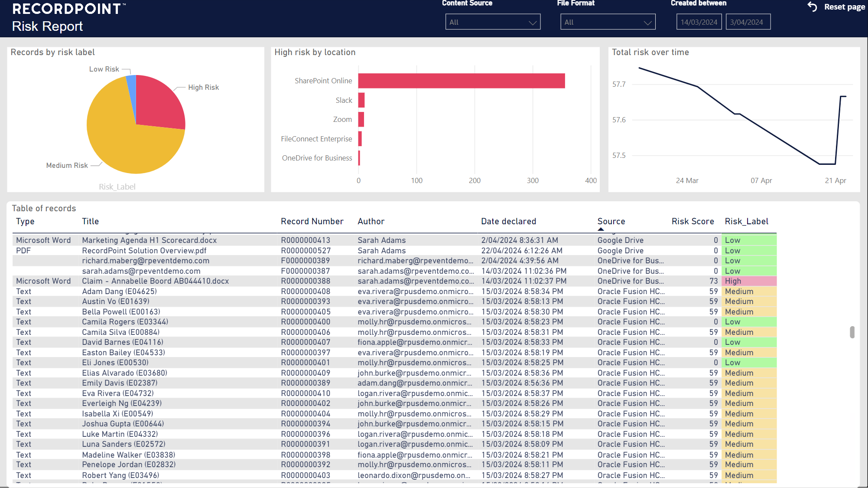Select Marketing Agenda H1 Scorecard.docx title

point(150,240)
